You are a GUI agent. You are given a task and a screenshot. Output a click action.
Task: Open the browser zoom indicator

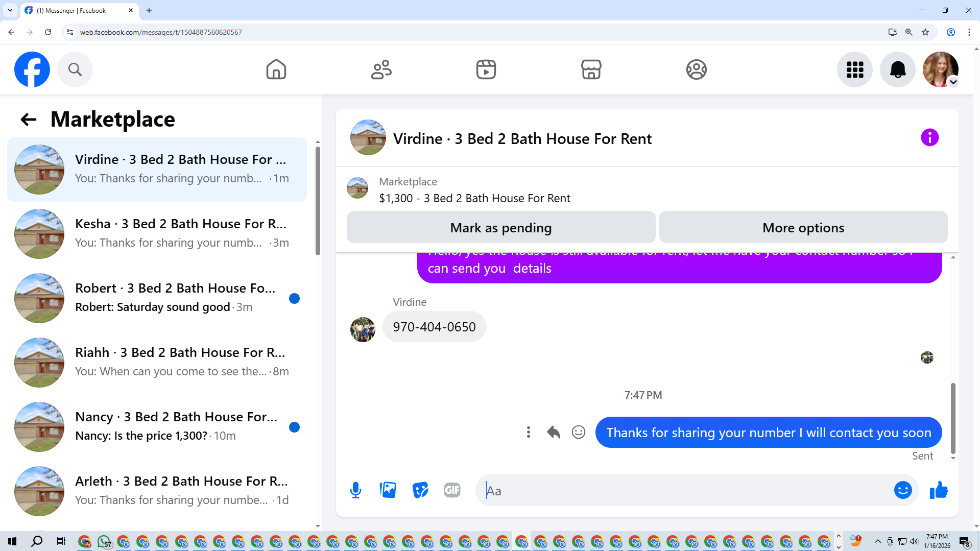909,32
